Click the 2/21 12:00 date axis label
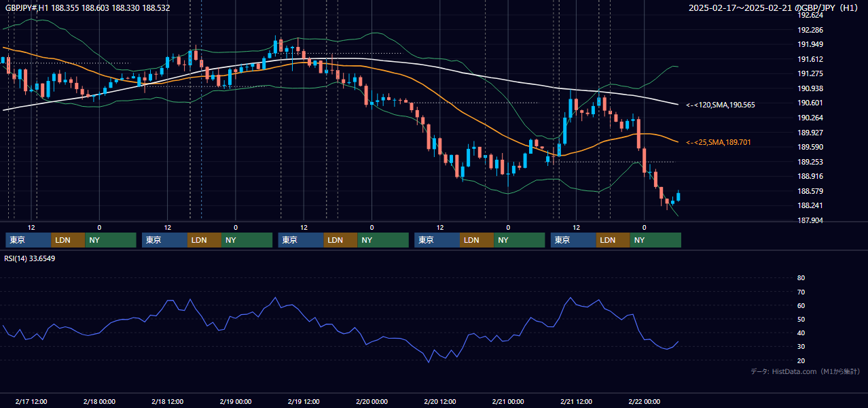Viewport: 868px width, 408px height. point(576,402)
